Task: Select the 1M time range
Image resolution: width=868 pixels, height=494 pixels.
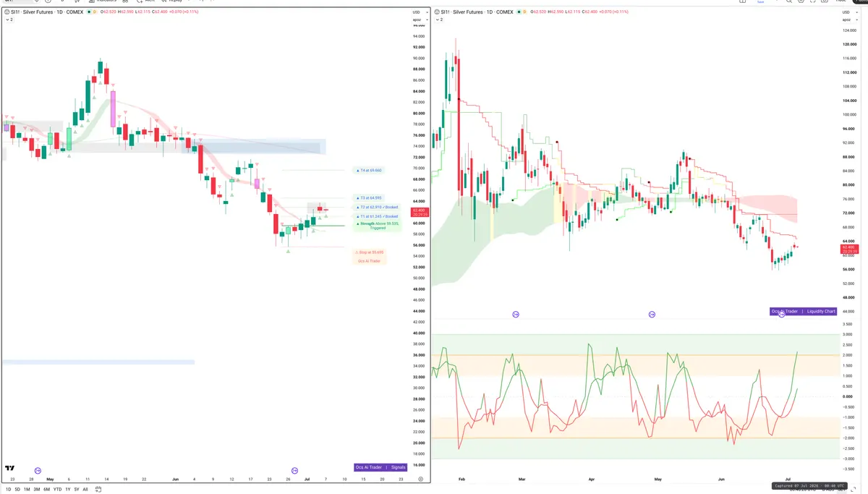Action: point(27,489)
